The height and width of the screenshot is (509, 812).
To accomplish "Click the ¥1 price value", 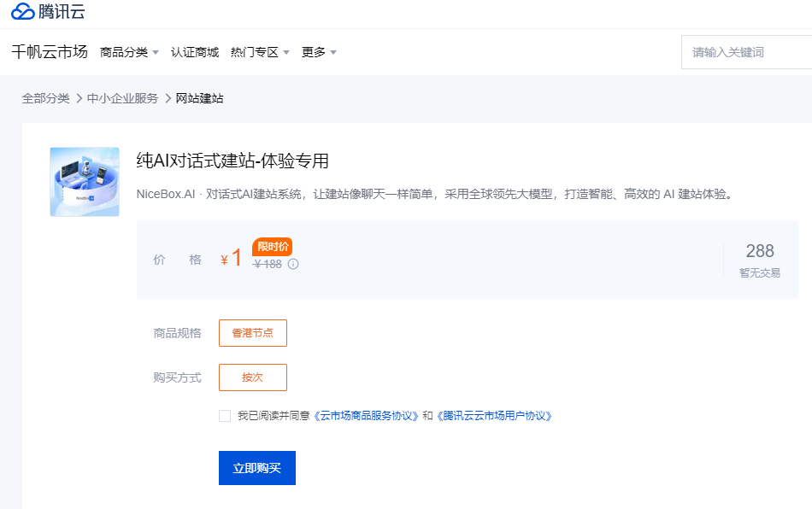I will pyautogui.click(x=231, y=258).
